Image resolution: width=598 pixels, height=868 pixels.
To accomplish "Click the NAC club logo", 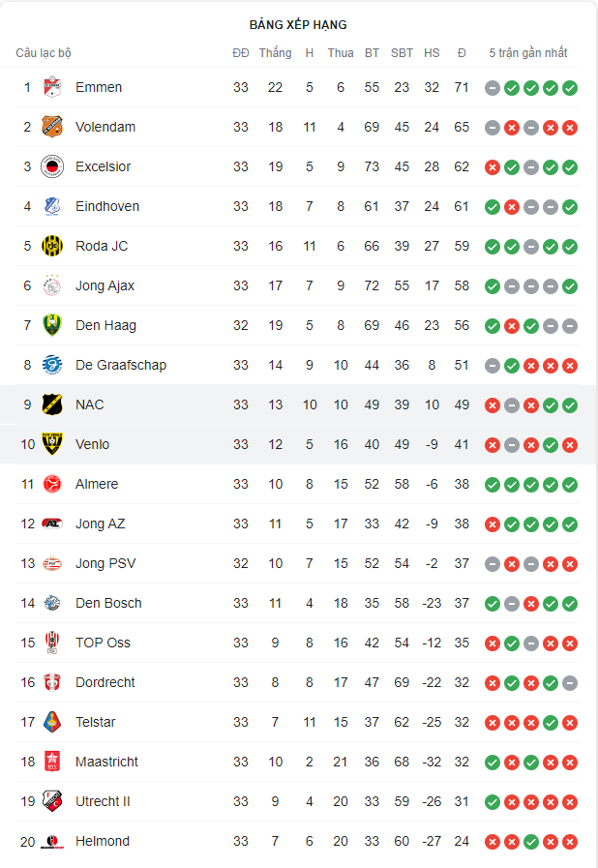I will (x=52, y=404).
